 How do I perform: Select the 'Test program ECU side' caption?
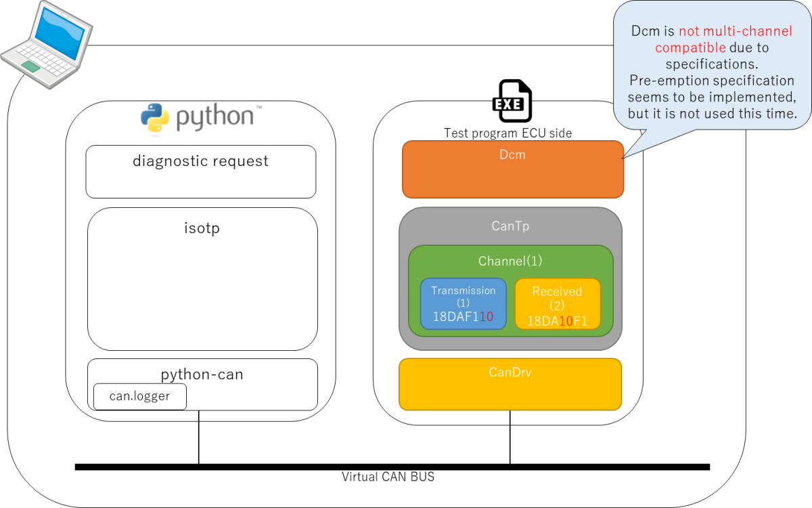(x=507, y=133)
